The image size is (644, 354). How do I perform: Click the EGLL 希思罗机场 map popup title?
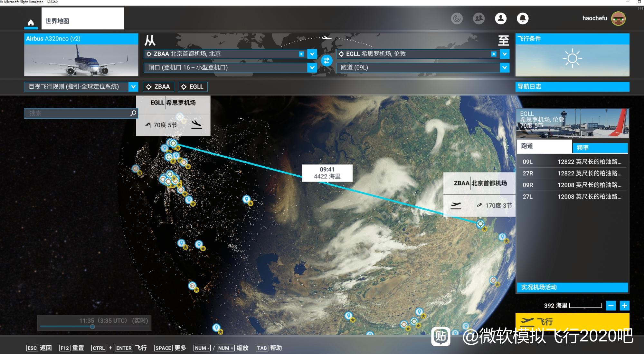pos(173,103)
